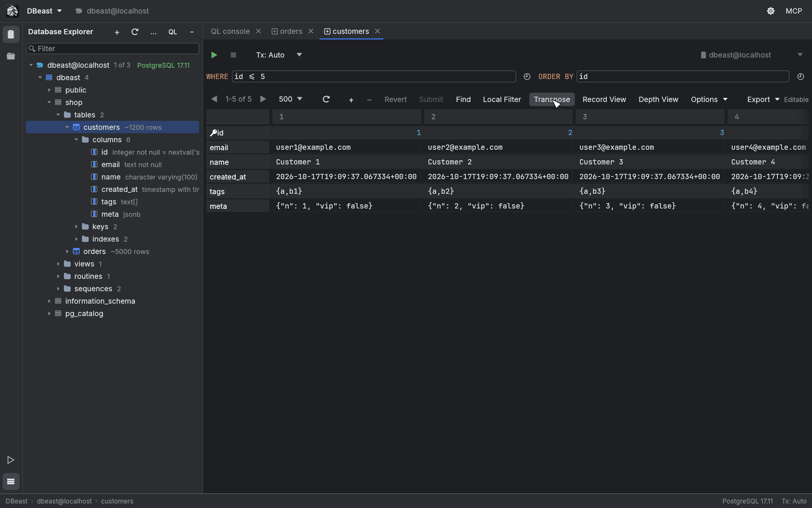The width and height of the screenshot is (812, 508).
Task: Collapse the columns folder in the tree
Action: pos(76,140)
